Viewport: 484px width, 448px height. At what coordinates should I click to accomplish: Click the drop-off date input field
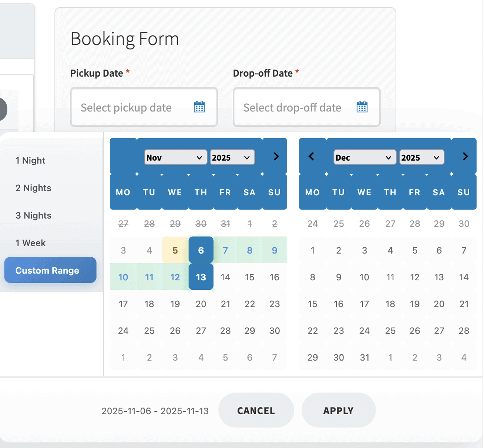coord(296,107)
